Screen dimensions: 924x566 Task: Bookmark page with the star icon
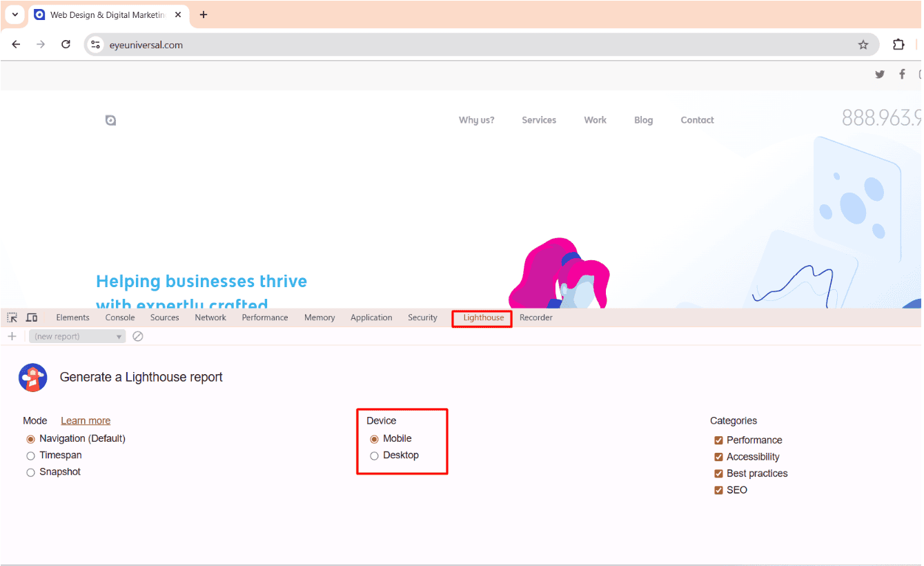tap(863, 45)
